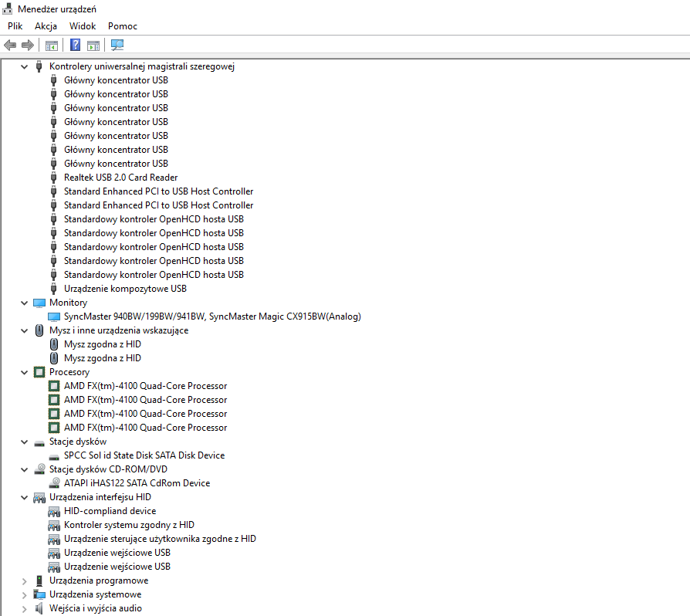Open the Pomoc menu
690x616 pixels.
coord(123,26)
